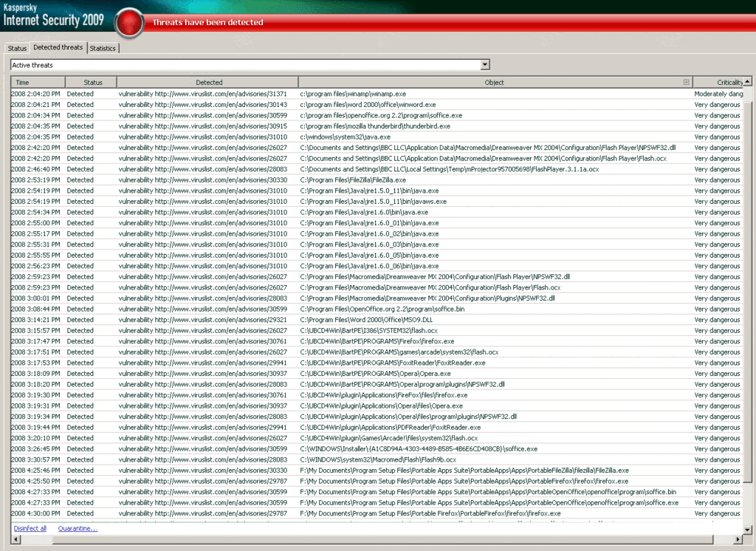756x551 pixels.
Task: Select the PDFReader\FoxitReader.exe entry
Action: coord(390,428)
